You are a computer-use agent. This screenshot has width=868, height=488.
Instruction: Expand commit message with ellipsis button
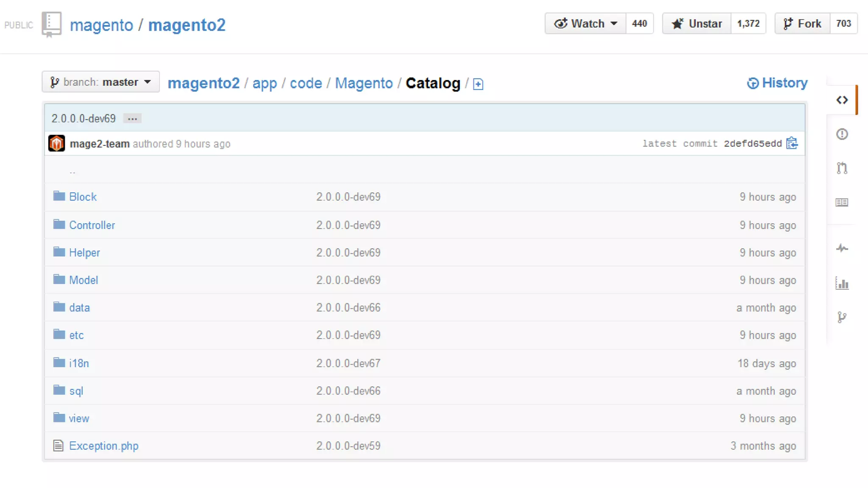click(132, 119)
